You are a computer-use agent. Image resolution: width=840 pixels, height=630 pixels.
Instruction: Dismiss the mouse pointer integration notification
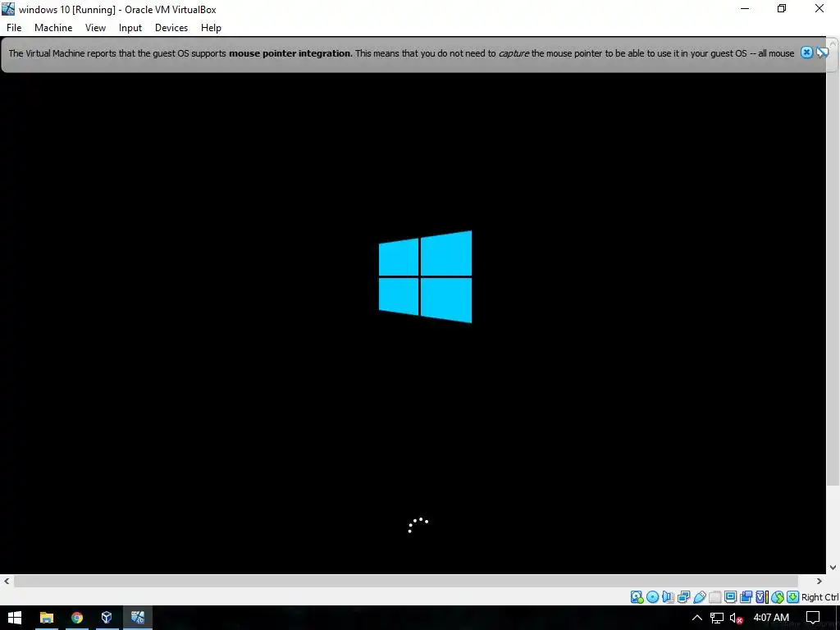807,52
